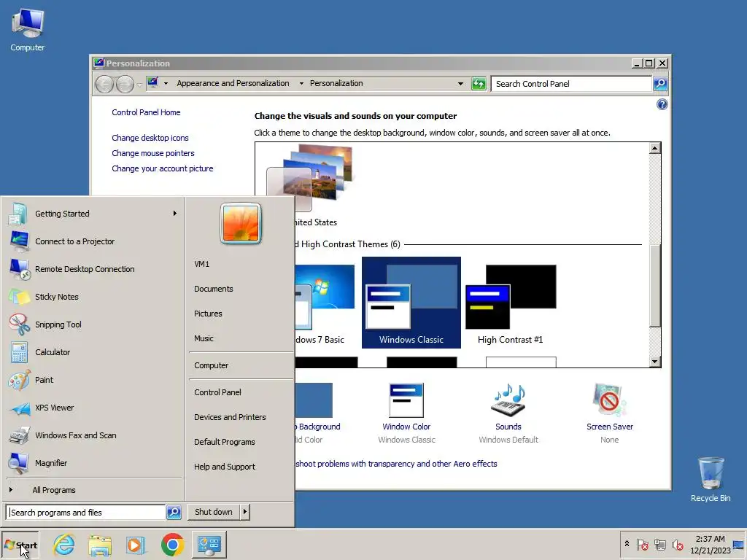The width and height of the screenshot is (747, 560).
Task: Click the user account flower picture
Action: pyautogui.click(x=241, y=223)
